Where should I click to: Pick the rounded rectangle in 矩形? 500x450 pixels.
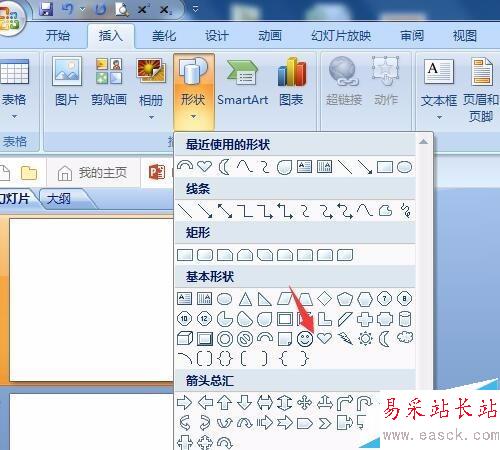coord(205,255)
